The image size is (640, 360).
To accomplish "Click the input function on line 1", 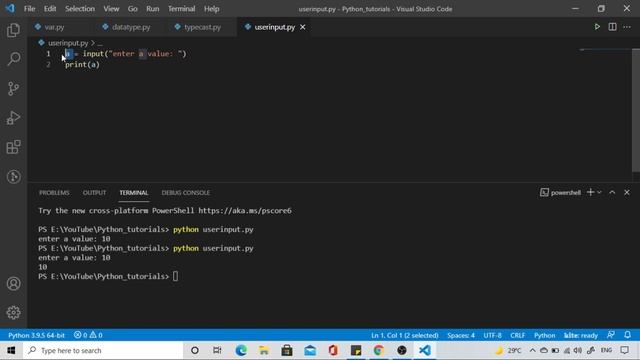I will 93,54.
